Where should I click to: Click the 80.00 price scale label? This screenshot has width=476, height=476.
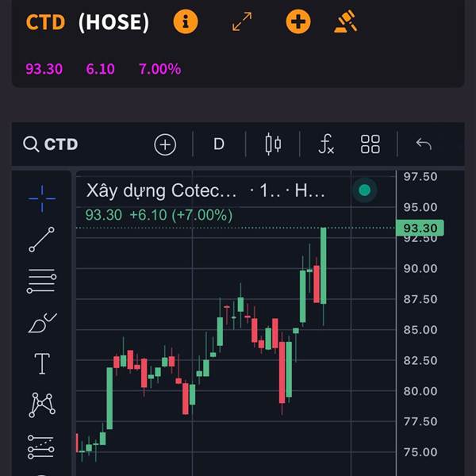(420, 391)
